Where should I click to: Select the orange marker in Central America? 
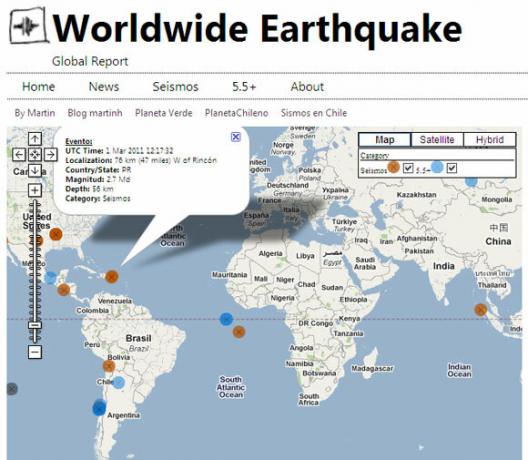tap(64, 290)
